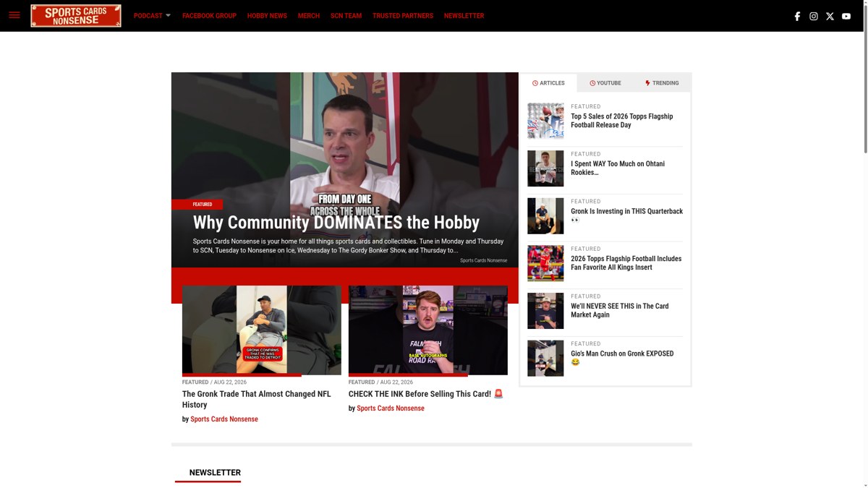The image size is (868, 488).
Task: Click the Sports Cards Nonsense logo
Action: tap(76, 16)
